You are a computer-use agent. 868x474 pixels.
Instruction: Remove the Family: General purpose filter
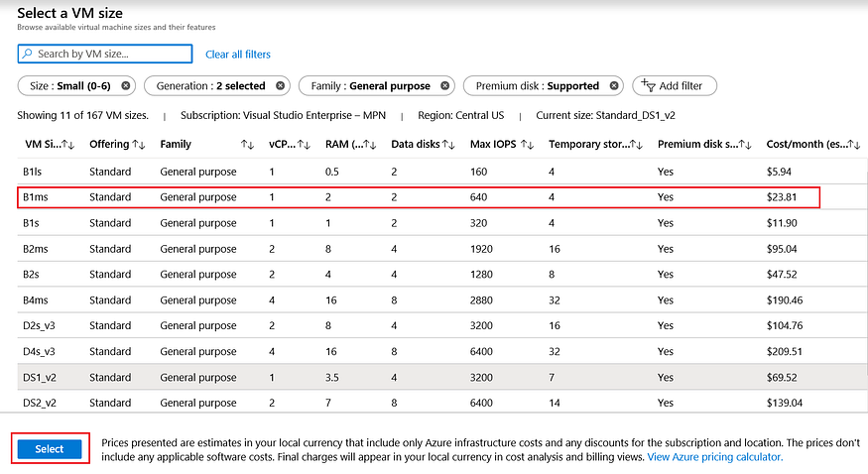[445, 86]
